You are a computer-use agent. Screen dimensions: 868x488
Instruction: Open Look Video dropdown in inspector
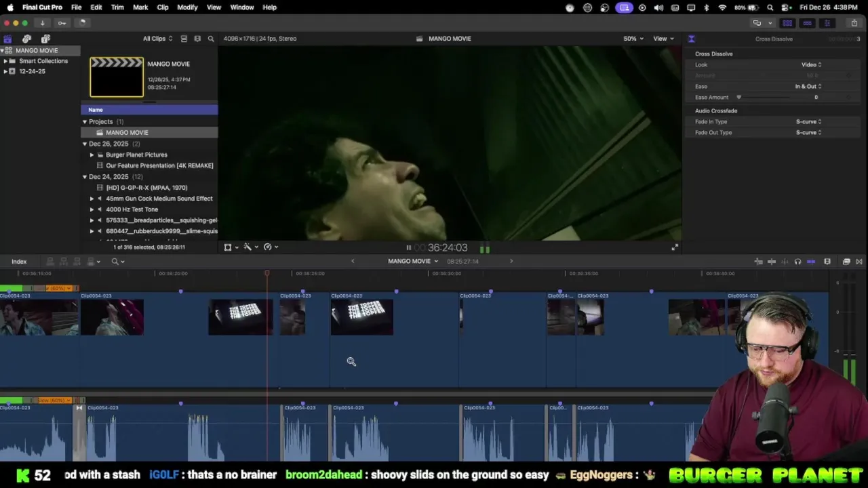(811, 64)
